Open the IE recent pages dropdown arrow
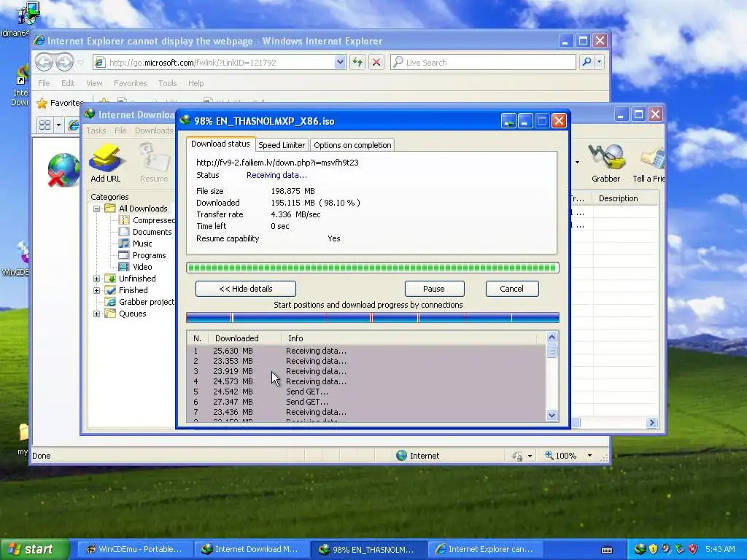Image resolution: width=747 pixels, height=560 pixels. pyautogui.click(x=80, y=63)
